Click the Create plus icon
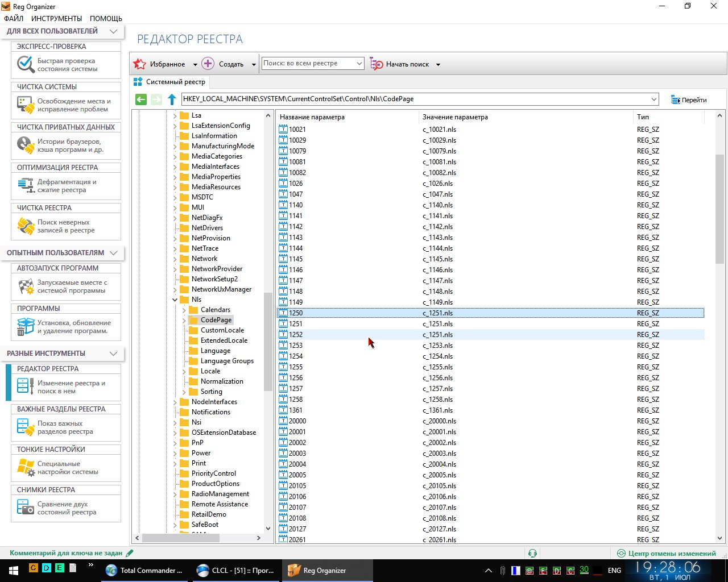This screenshot has height=582, width=728. (x=208, y=64)
